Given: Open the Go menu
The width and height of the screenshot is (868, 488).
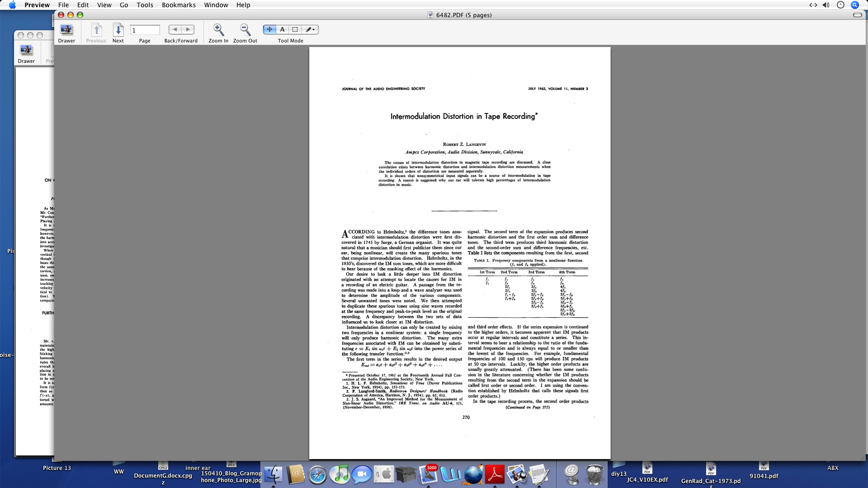Looking at the screenshot, I should 124,5.
